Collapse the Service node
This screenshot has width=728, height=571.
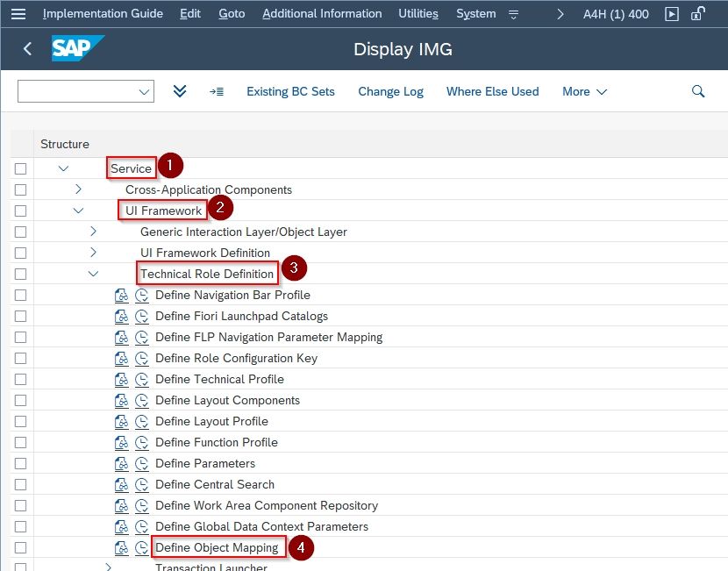tap(63, 168)
